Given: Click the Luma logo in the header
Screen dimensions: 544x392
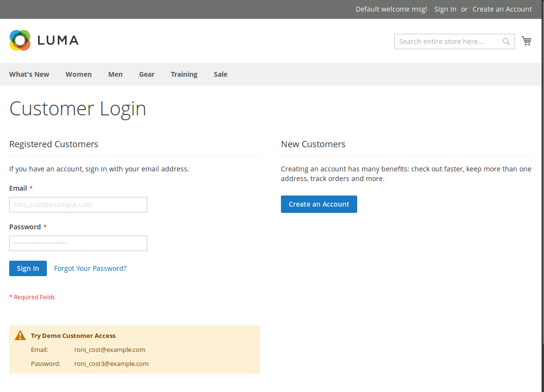Looking at the screenshot, I should click(x=44, y=41).
